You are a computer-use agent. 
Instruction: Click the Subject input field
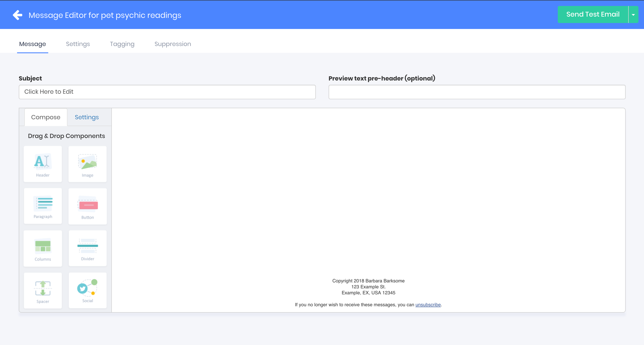point(167,92)
